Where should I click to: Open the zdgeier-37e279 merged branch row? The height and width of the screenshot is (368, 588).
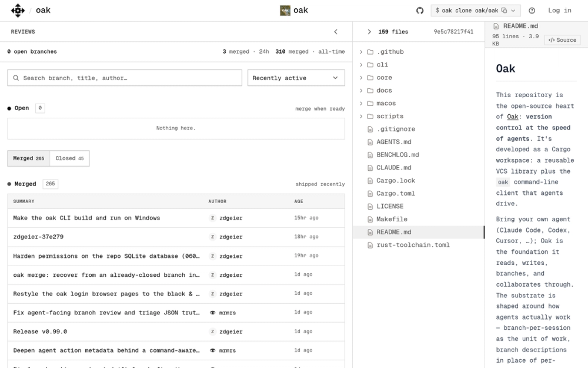click(176, 237)
